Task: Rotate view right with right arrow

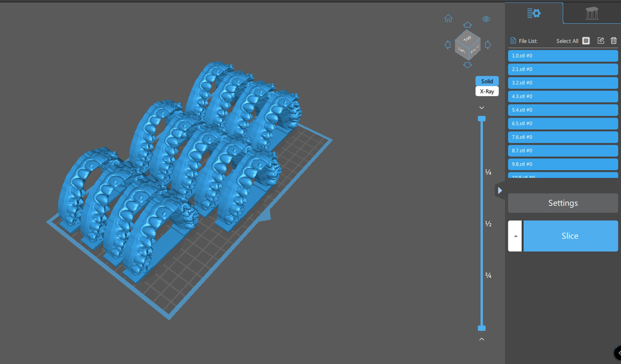Action: tap(488, 45)
